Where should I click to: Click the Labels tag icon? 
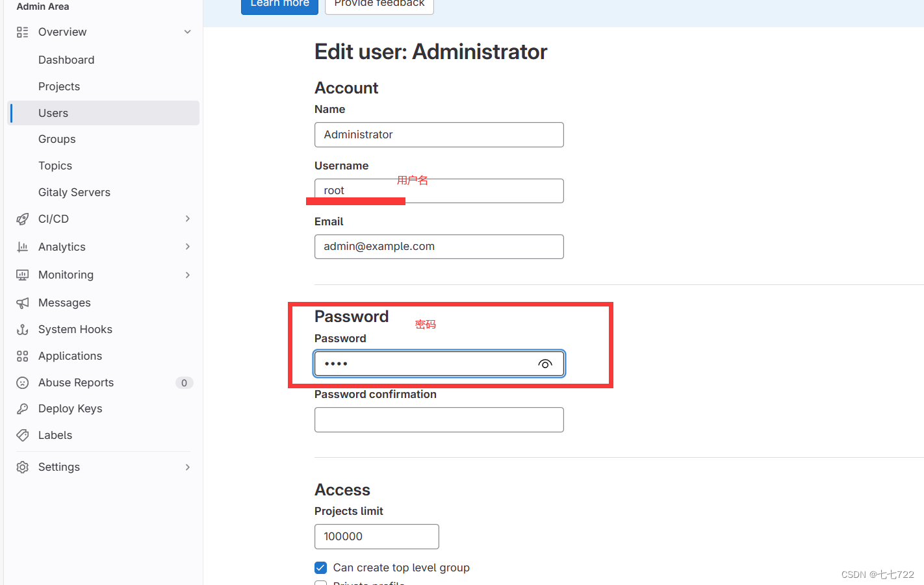(x=23, y=435)
